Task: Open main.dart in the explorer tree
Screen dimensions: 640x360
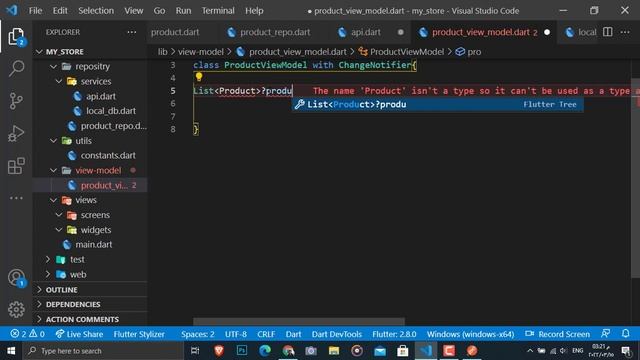Action: coord(93,244)
